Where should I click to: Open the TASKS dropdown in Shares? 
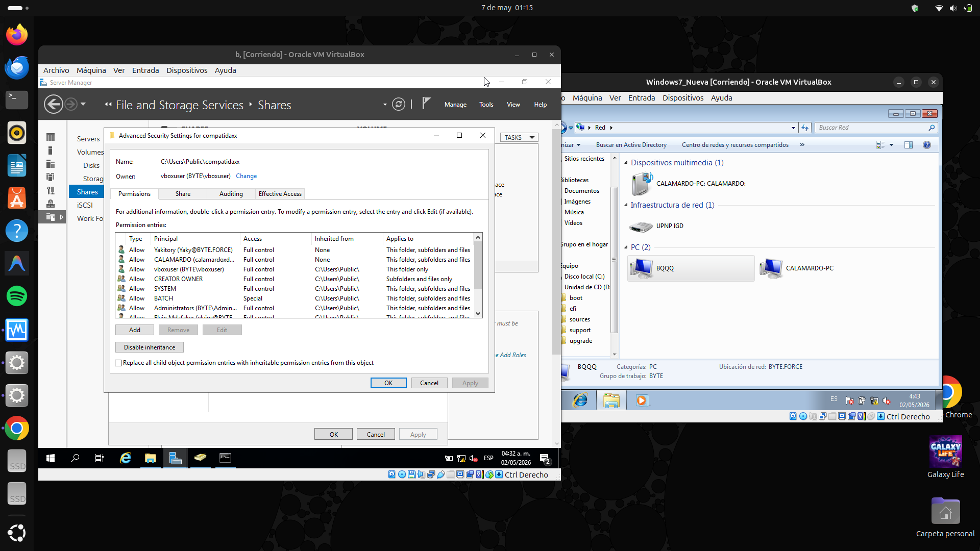(x=520, y=137)
